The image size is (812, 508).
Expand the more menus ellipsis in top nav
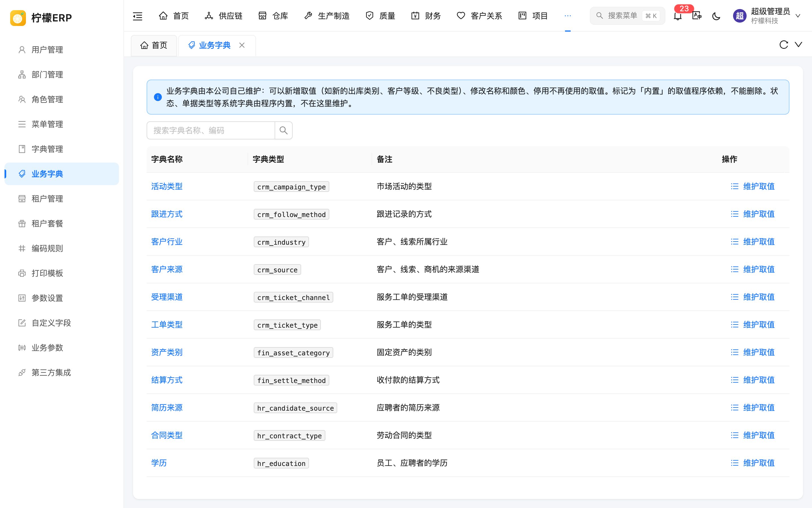point(568,16)
